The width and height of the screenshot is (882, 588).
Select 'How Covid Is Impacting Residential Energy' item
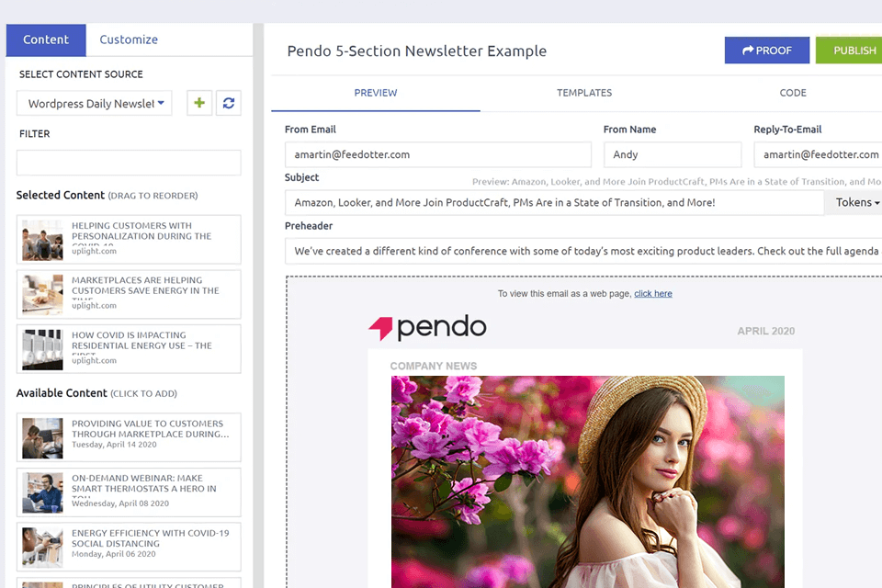pyautogui.click(x=129, y=349)
